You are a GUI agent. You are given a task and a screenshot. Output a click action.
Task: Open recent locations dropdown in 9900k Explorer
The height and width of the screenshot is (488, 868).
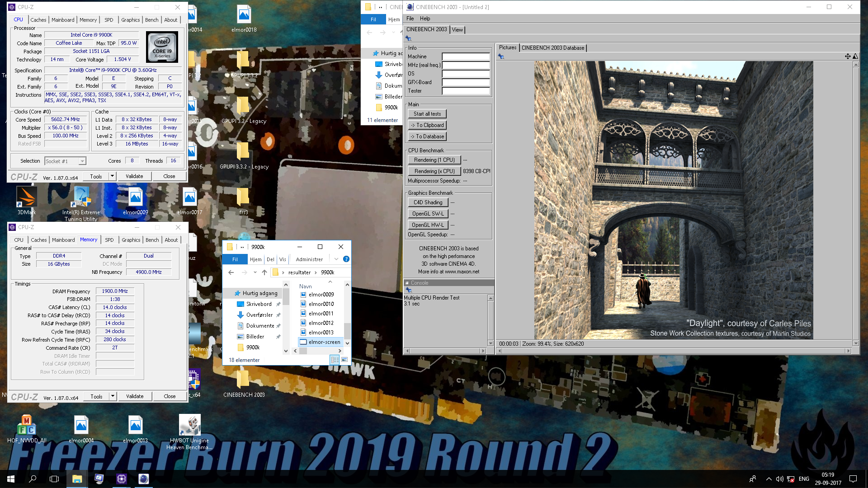pyautogui.click(x=255, y=272)
